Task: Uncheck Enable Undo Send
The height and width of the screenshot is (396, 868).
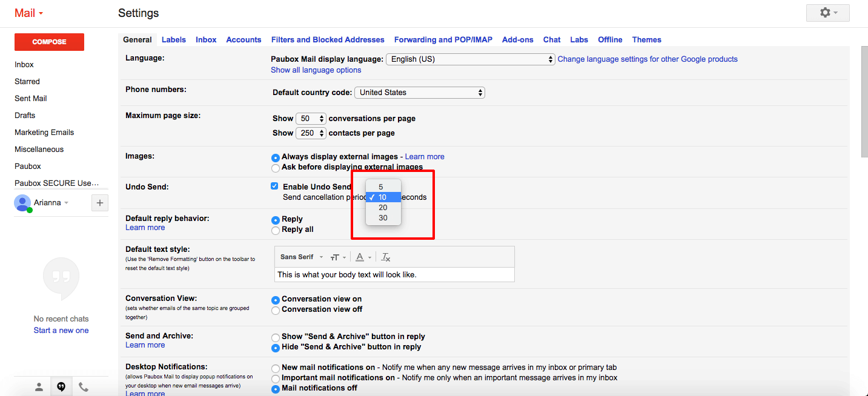Action: [x=274, y=186]
